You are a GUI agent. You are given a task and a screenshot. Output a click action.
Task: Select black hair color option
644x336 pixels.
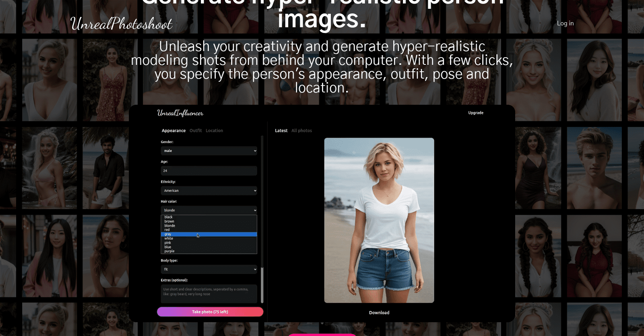click(x=168, y=217)
